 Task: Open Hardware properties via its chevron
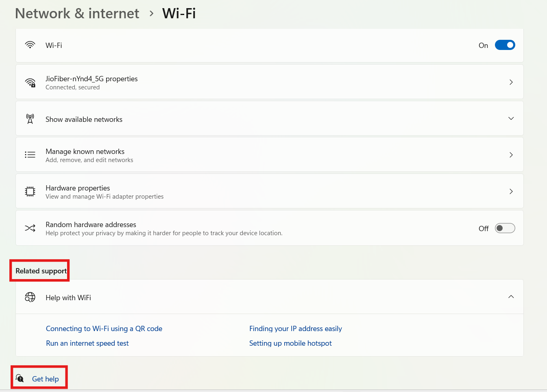tap(511, 191)
